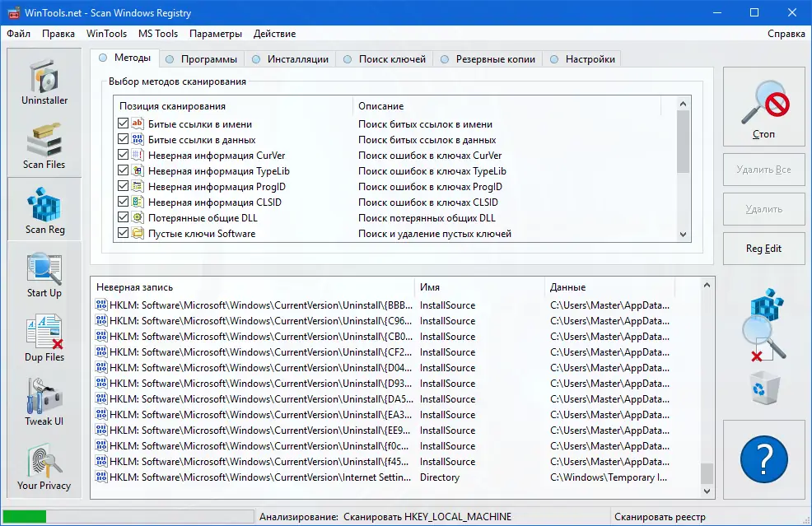Image resolution: width=812 pixels, height=526 pixels.
Task: Click icon of the CLSID scan method row
Action: 138,202
